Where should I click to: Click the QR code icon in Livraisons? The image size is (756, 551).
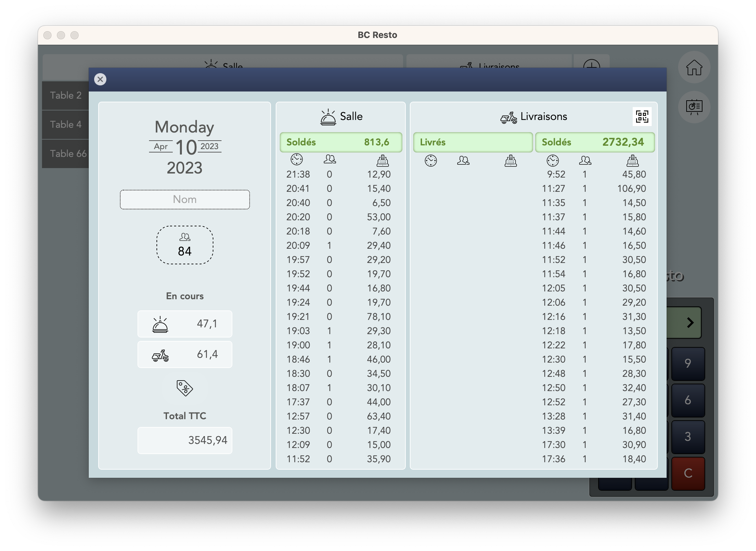[x=642, y=117]
